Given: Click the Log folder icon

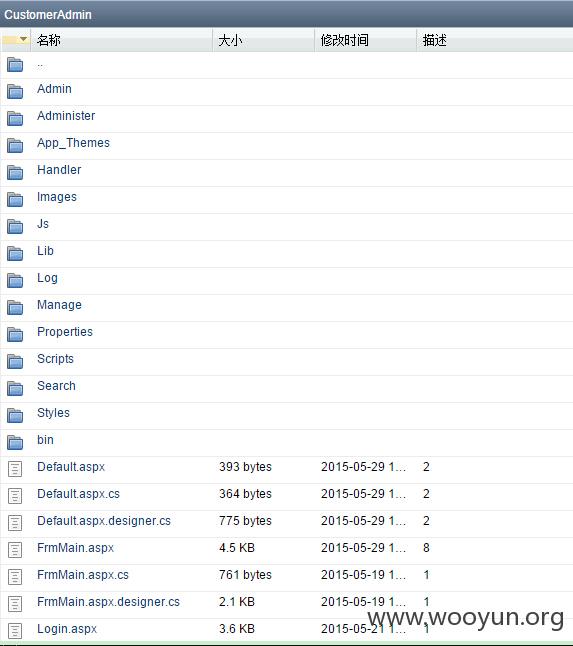Looking at the screenshot, I should [x=15, y=281].
